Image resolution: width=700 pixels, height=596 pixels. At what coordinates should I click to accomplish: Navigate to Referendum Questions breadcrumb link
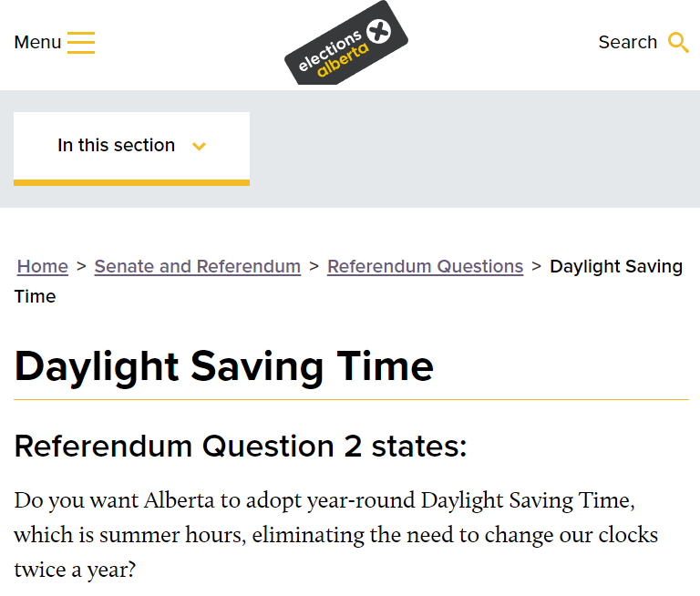[x=425, y=266]
